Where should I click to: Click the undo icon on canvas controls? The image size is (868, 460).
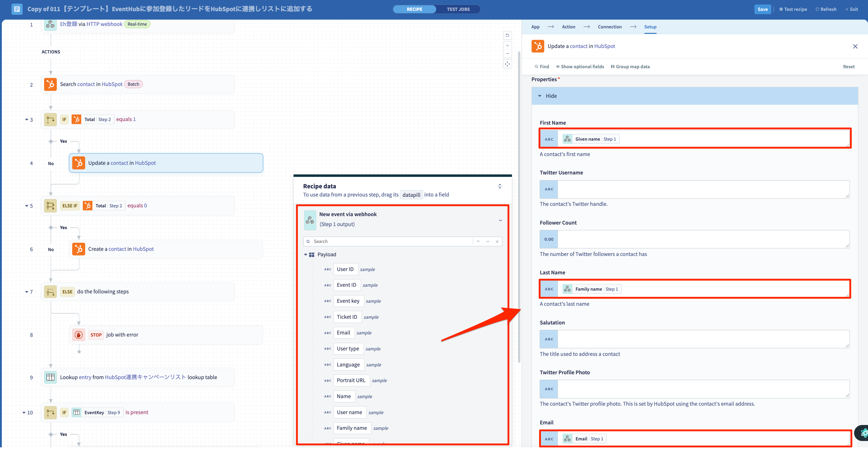[x=507, y=35]
